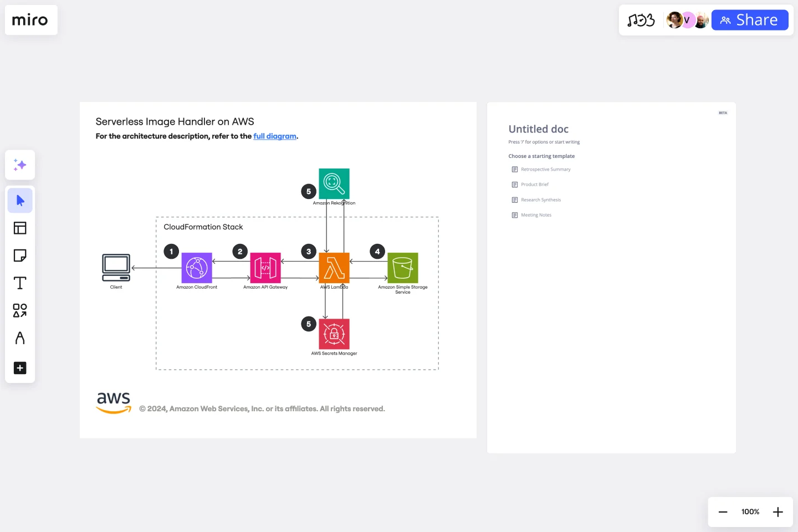Select the cursor pointer tool

[x=20, y=201]
